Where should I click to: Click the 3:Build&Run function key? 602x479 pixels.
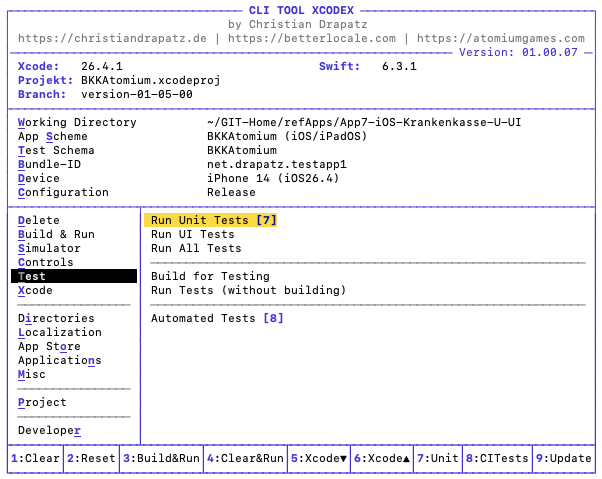(161, 458)
